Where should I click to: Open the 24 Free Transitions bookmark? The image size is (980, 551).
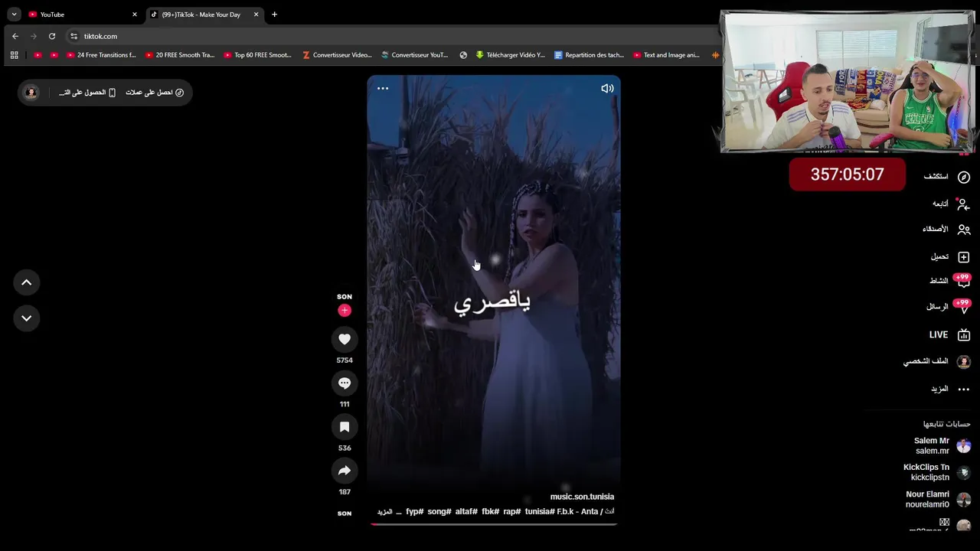click(101, 55)
